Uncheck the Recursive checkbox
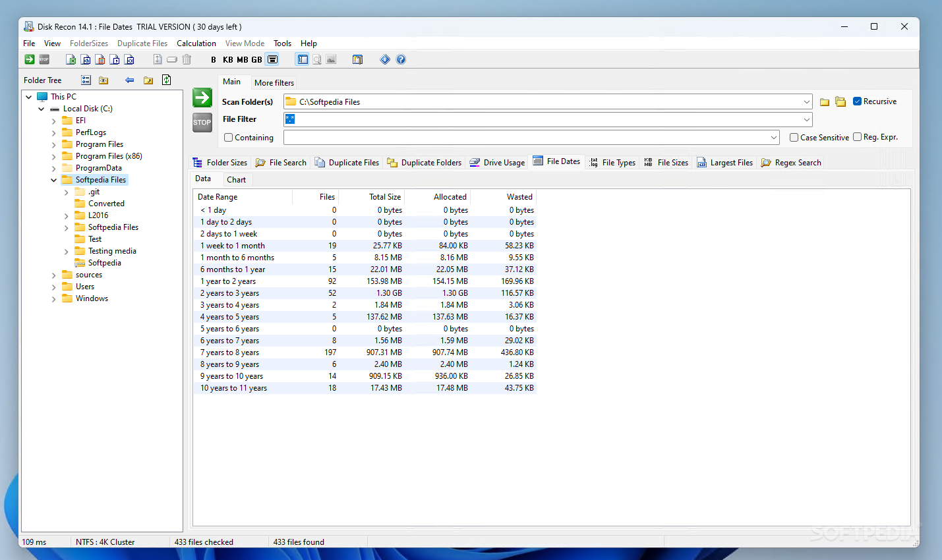 858,101
